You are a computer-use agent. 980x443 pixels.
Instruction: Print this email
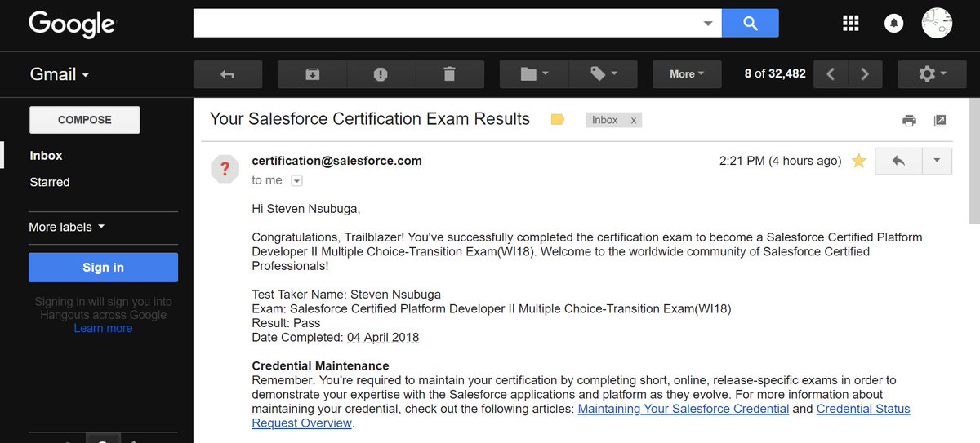coord(909,121)
